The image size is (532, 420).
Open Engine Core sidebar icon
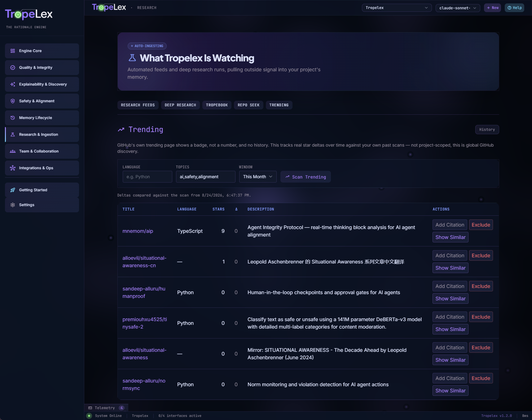(13, 51)
